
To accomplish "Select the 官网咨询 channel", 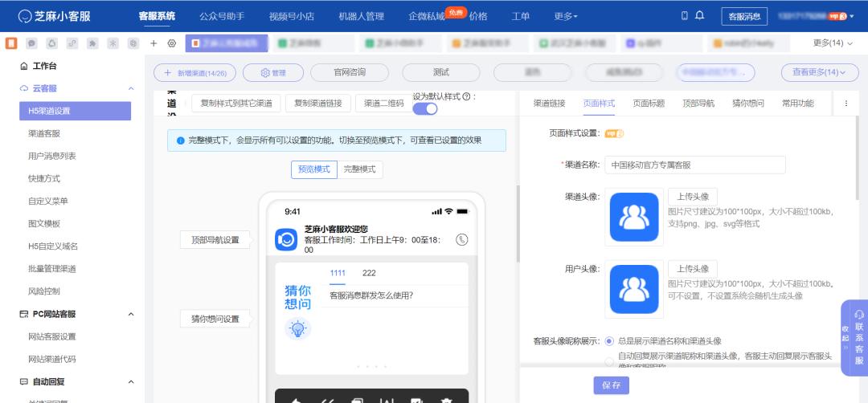I will pyautogui.click(x=350, y=72).
